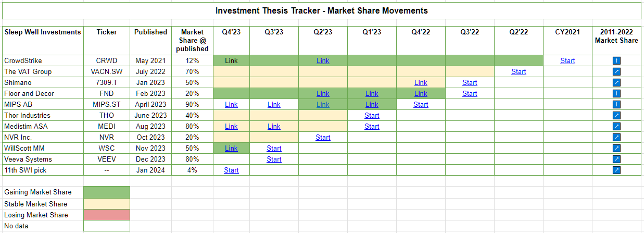Image resolution: width=644 pixels, height=233 pixels.
Task: Click yellow Stable Market Share legend swatch
Action: pos(106,204)
